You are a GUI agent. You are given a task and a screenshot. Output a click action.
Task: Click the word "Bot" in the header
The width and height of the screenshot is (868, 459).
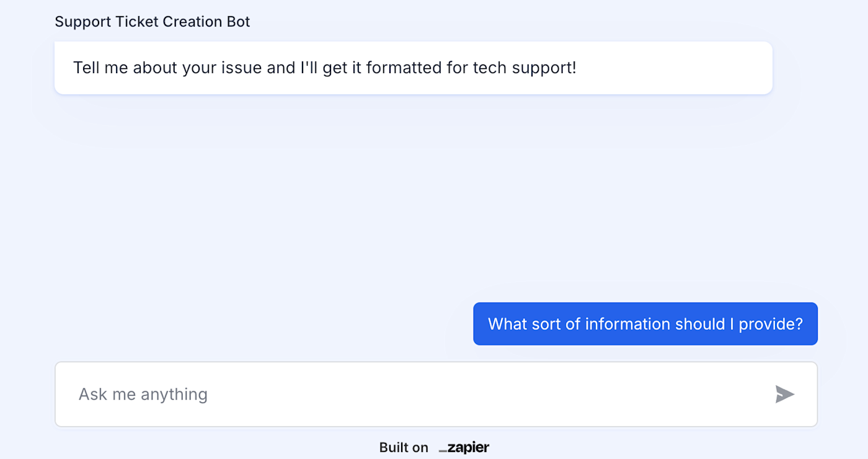(238, 22)
